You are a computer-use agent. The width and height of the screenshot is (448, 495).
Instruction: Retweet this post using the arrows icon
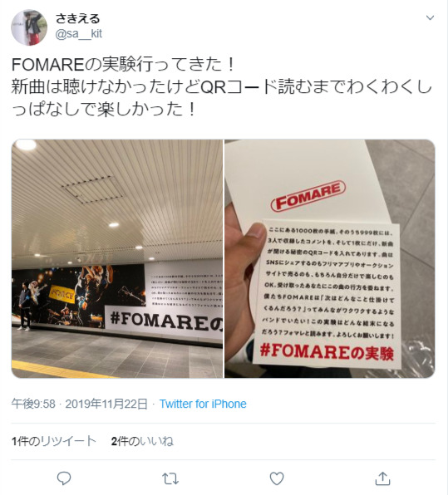pyautogui.click(x=170, y=478)
